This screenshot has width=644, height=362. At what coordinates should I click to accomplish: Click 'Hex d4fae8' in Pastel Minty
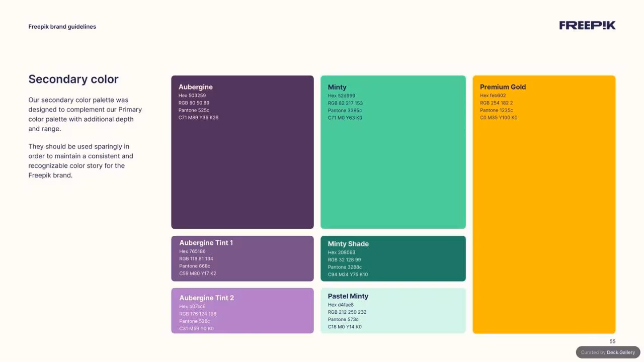(341, 305)
